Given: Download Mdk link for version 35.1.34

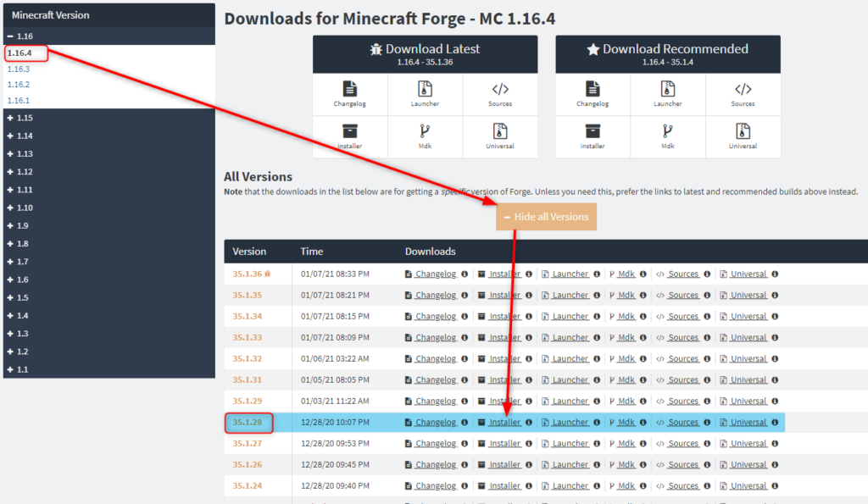Looking at the screenshot, I should pyautogui.click(x=626, y=317).
